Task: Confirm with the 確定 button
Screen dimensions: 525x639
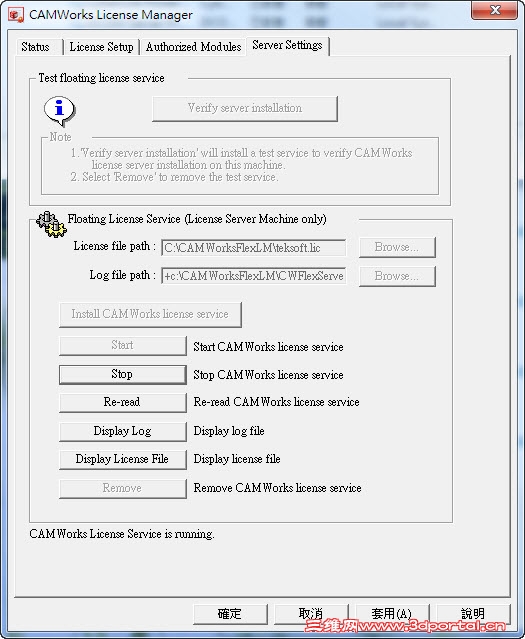Action: pos(230,614)
